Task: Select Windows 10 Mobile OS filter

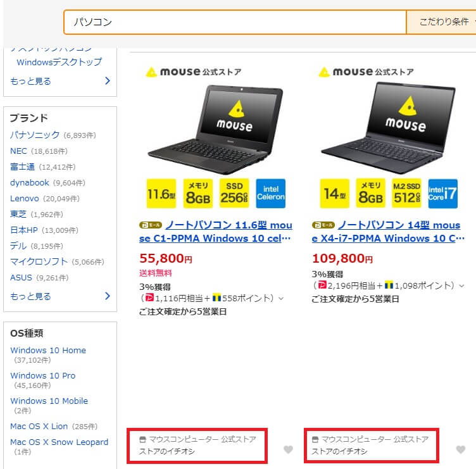Action: click(x=49, y=401)
